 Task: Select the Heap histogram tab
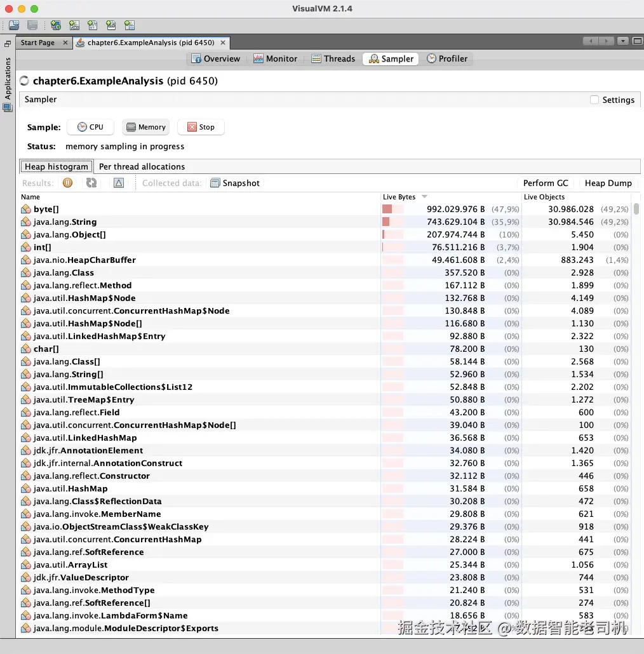(x=57, y=166)
